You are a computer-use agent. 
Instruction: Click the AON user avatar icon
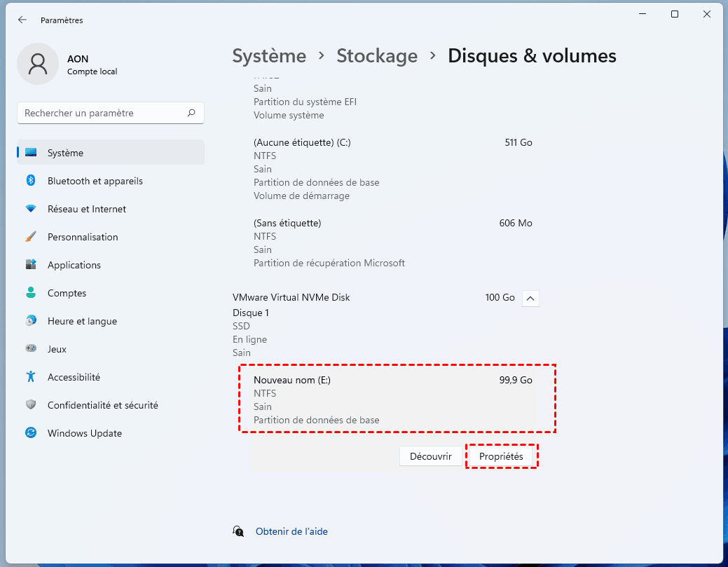click(x=37, y=64)
